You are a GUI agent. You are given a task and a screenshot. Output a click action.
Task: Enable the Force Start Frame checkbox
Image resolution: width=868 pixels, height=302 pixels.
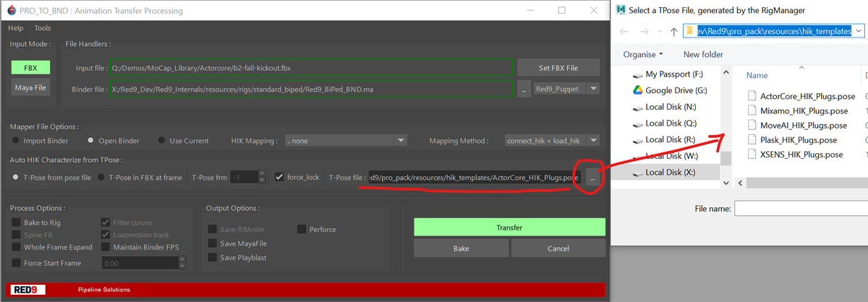tap(16, 263)
